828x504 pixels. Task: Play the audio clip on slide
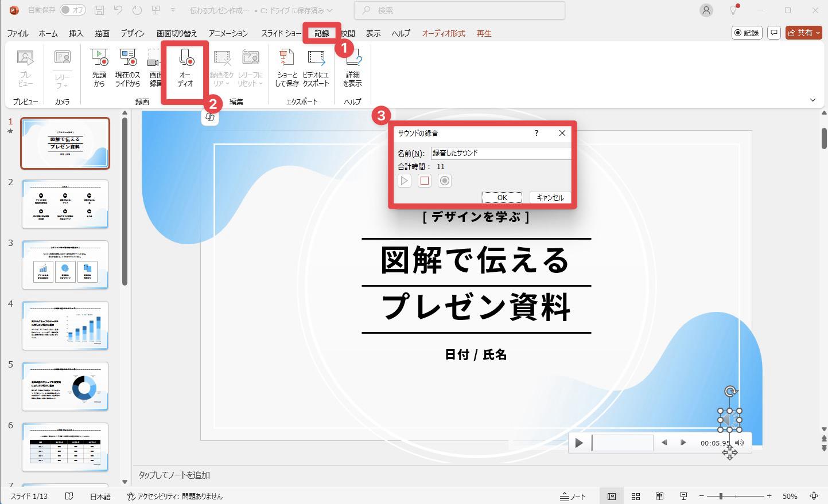coord(579,443)
